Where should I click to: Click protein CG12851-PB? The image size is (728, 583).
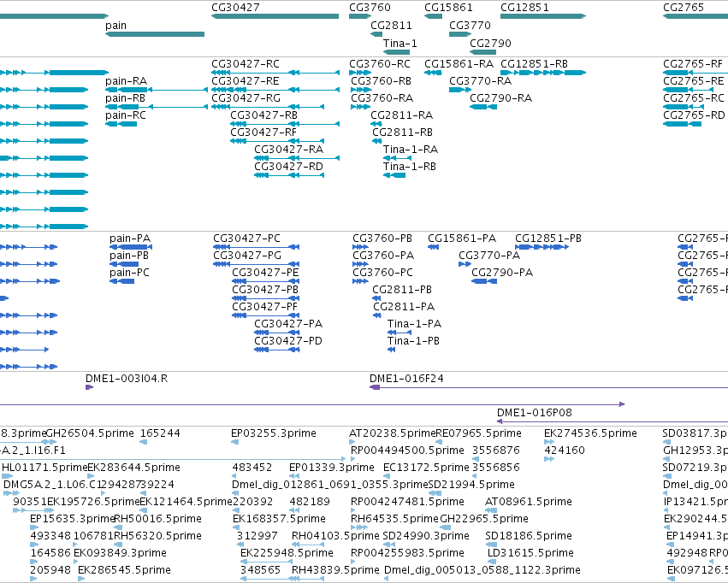coord(547,238)
